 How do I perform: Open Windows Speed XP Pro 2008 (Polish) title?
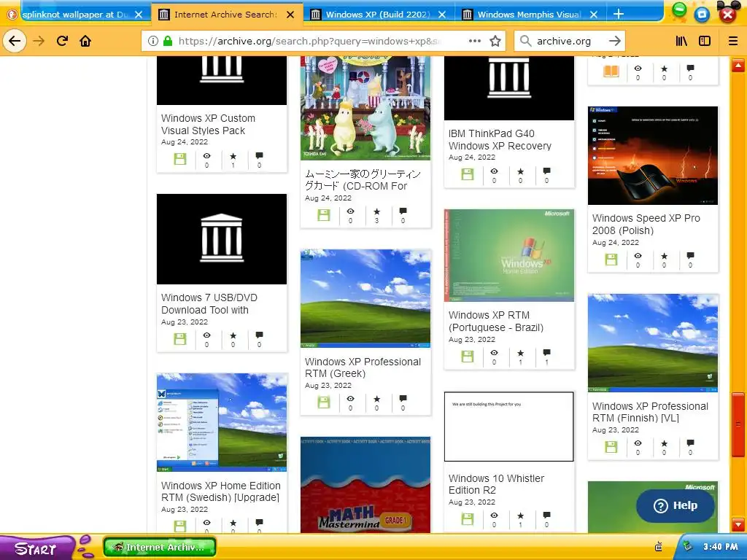[646, 225]
